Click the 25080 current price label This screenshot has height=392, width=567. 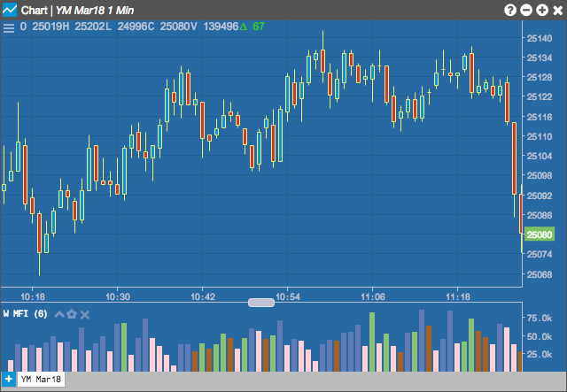click(540, 234)
